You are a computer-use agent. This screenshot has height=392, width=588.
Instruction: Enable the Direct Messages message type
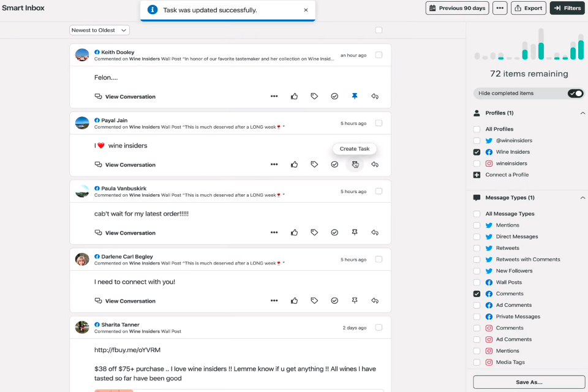tap(477, 236)
